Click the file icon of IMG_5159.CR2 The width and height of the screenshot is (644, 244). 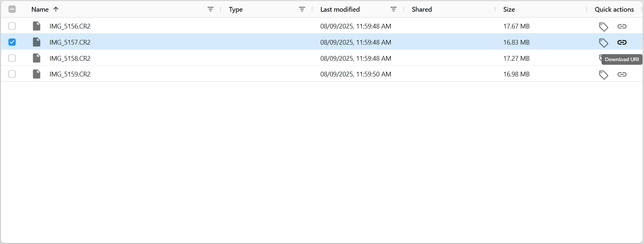click(37, 74)
